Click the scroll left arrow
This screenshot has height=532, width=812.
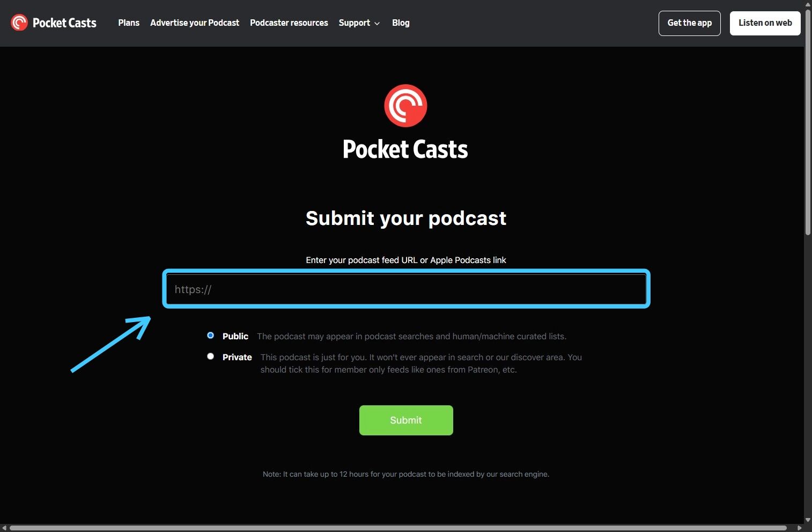click(4, 528)
